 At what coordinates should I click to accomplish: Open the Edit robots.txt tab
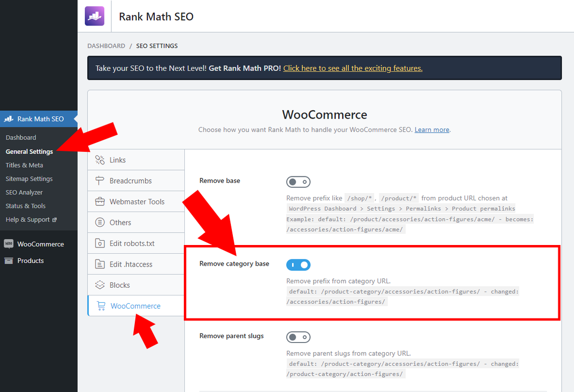[x=136, y=244]
